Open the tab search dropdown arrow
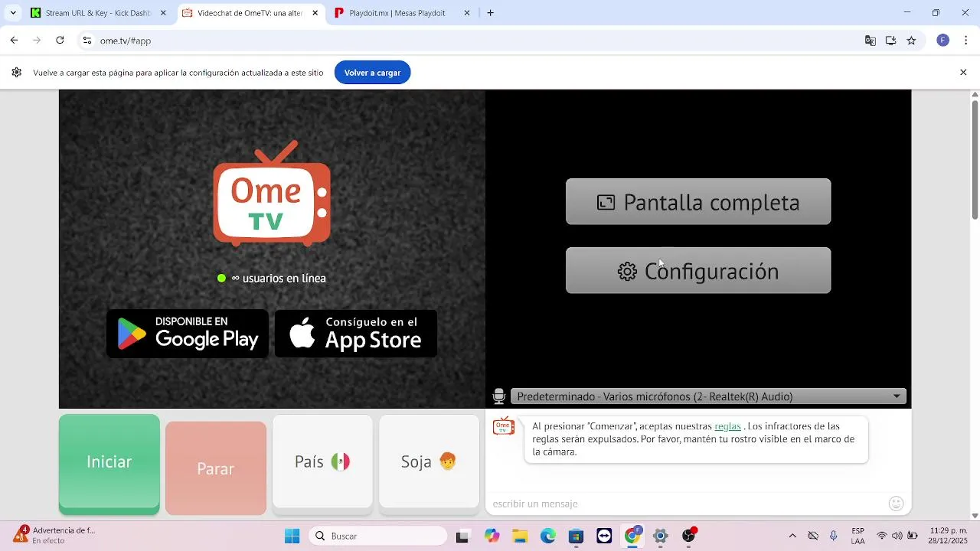 tap(12, 13)
